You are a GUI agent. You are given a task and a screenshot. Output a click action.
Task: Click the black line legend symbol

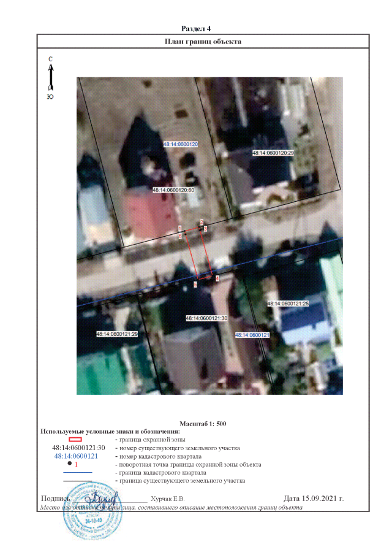(77, 481)
